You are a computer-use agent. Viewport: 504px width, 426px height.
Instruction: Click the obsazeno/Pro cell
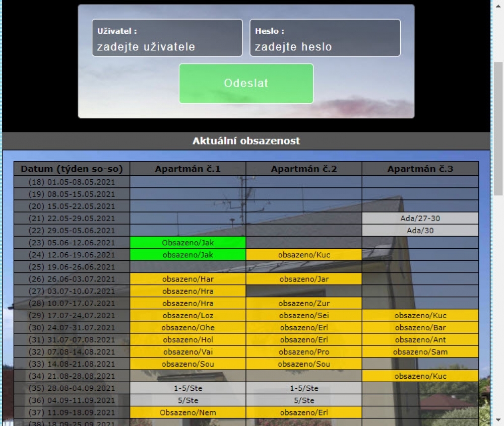304,352
